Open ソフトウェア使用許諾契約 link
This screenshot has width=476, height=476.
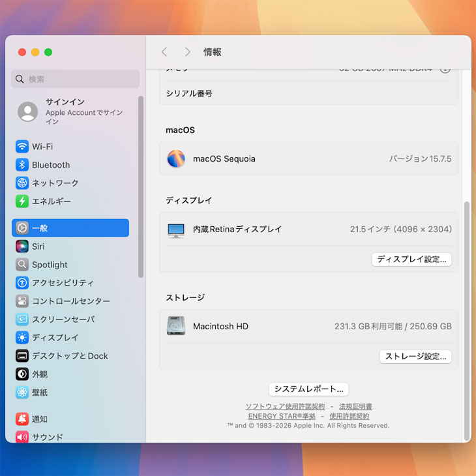tap(285, 407)
